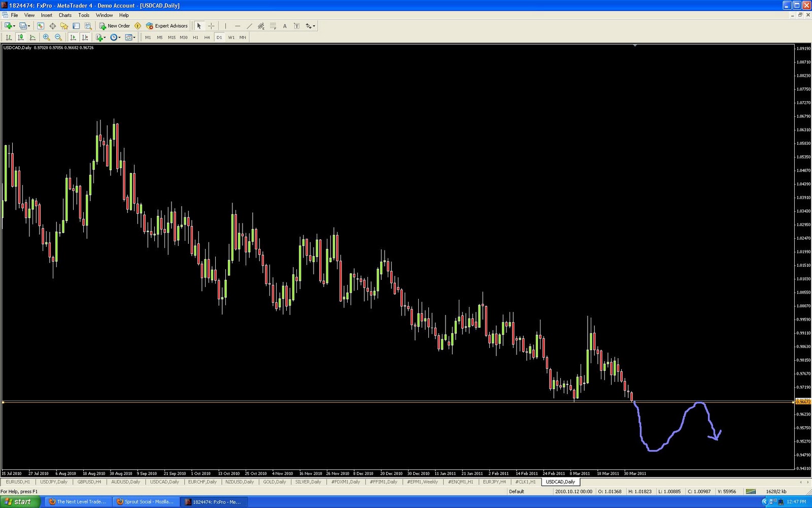The image size is (812, 508).
Task: Open the Indicators list icon
Action: (99, 37)
